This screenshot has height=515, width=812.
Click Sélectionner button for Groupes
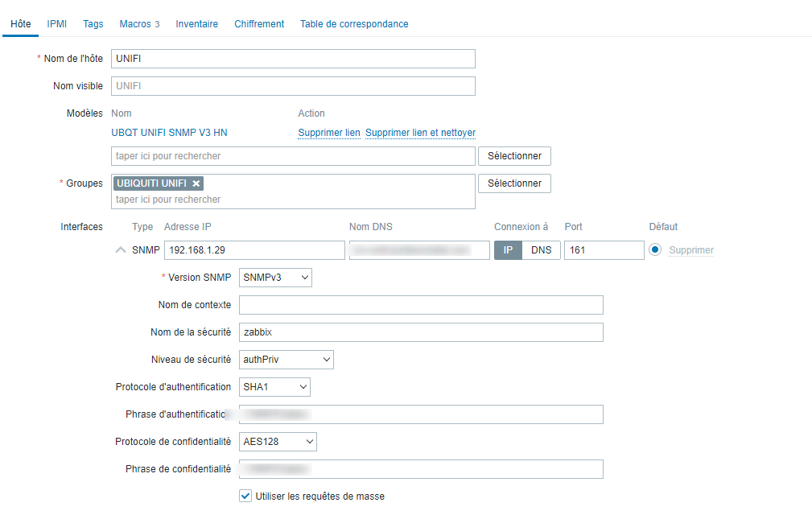point(514,183)
